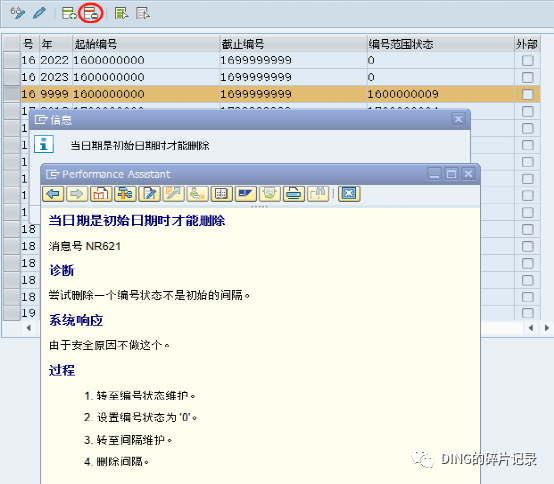This screenshot has width=554, height=484.
Task: Click the 诊断 heading in help text
Action: point(62,271)
